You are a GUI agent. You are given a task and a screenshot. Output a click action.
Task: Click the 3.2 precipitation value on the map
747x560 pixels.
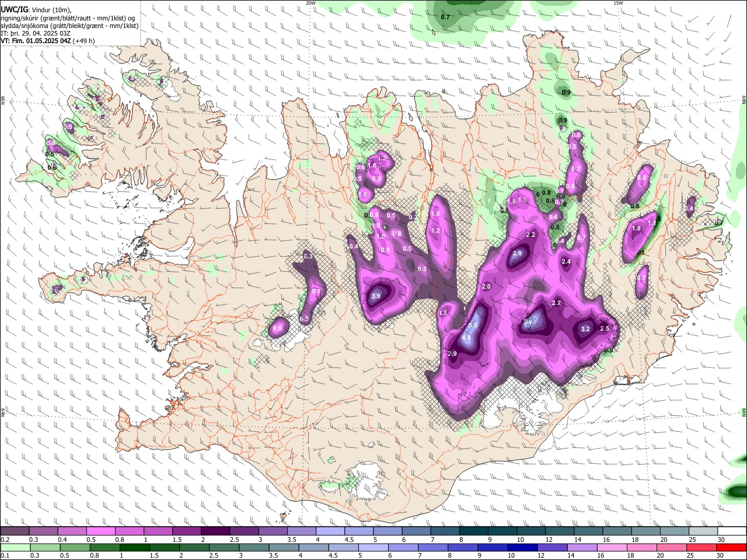(x=585, y=329)
